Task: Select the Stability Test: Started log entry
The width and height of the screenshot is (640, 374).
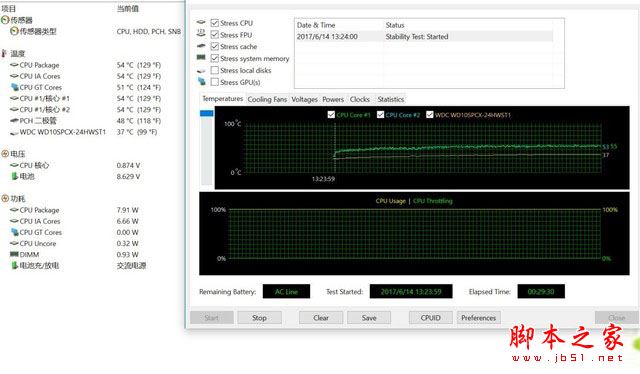Action: 424,37
